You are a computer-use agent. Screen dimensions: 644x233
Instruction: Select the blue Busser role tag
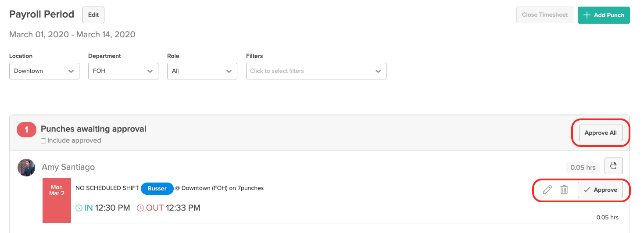tap(157, 188)
